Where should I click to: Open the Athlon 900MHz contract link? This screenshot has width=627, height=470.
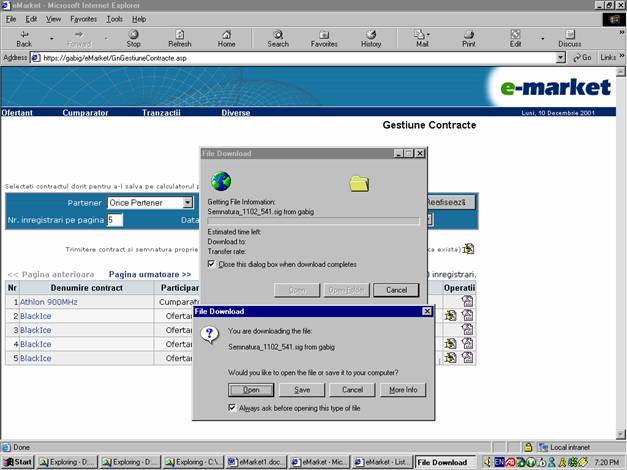pyautogui.click(x=48, y=301)
